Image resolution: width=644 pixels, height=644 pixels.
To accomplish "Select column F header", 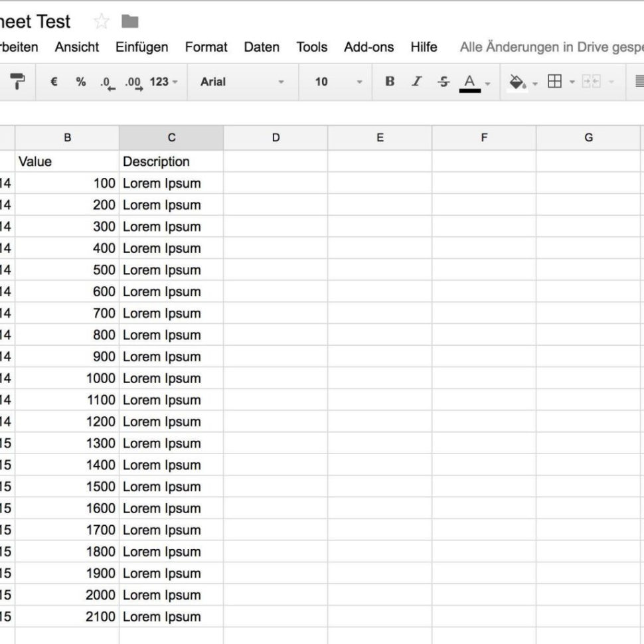I will tap(484, 137).
